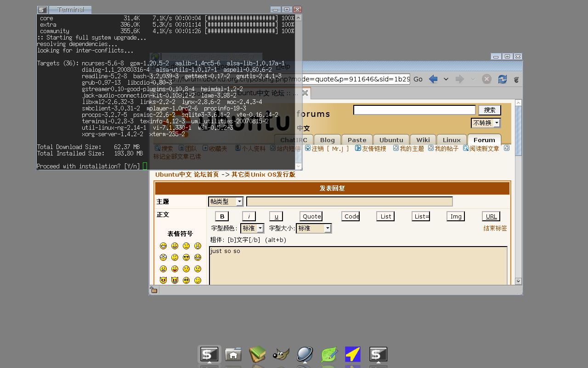The height and width of the screenshot is (368, 588).
Task: Close the Ubuntu forum browser tab
Action: (x=305, y=93)
